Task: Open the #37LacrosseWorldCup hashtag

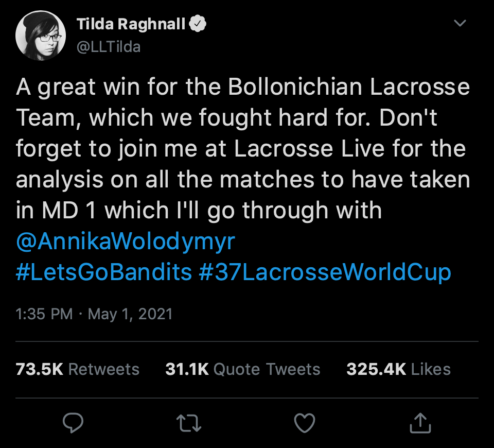Action: tap(325, 272)
